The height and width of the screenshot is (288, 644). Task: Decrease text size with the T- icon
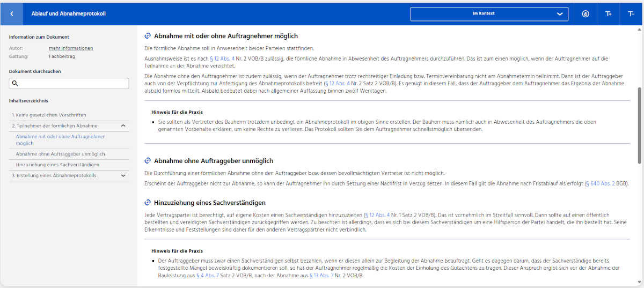631,13
